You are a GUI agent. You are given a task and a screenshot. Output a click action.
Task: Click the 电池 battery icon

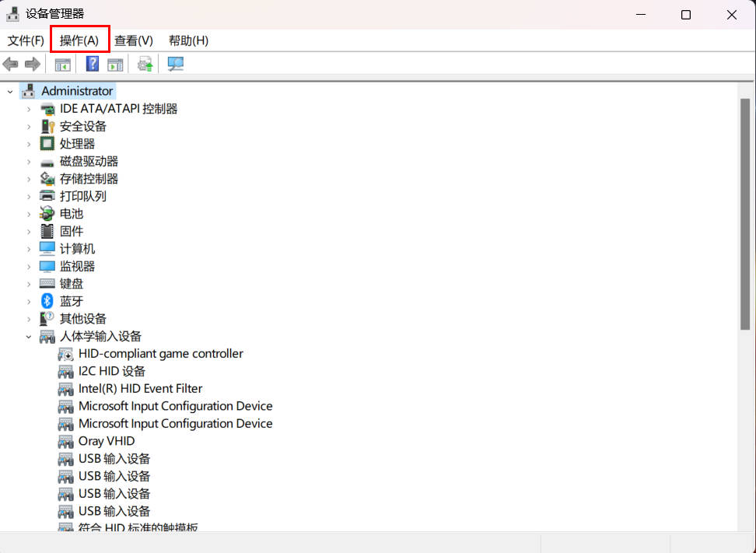tap(47, 214)
